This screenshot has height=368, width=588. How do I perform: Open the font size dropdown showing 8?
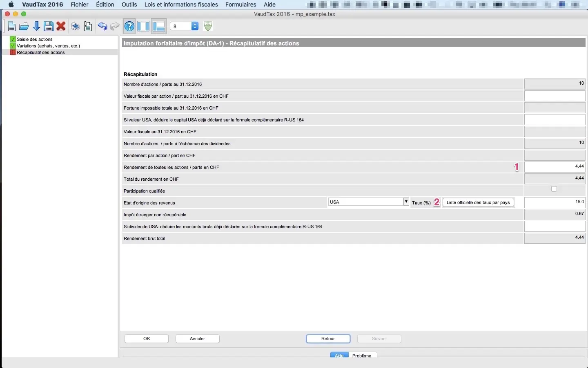click(x=184, y=26)
